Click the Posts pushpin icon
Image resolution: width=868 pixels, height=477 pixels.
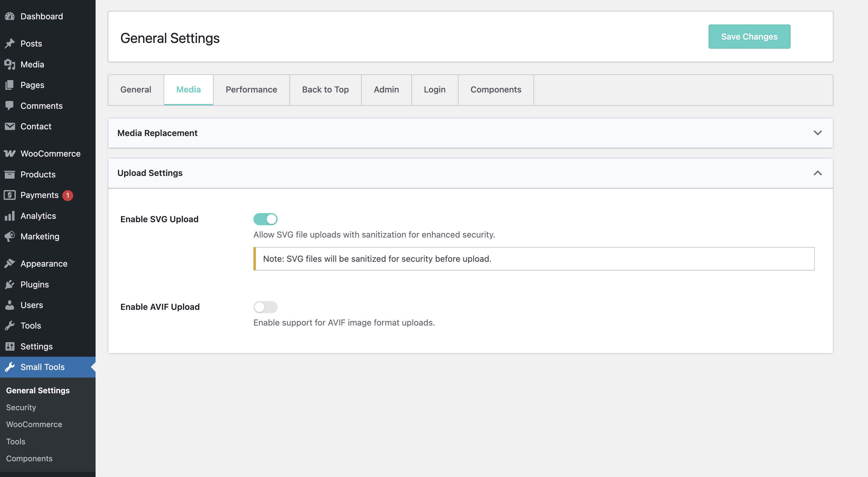[x=10, y=44]
